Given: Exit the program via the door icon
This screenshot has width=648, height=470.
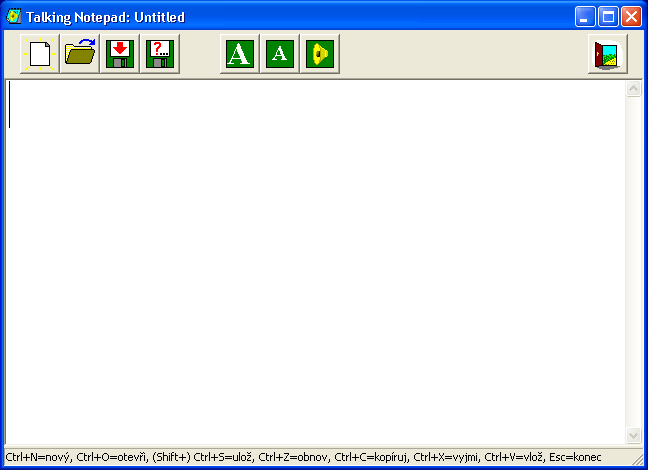Looking at the screenshot, I should 607,54.
